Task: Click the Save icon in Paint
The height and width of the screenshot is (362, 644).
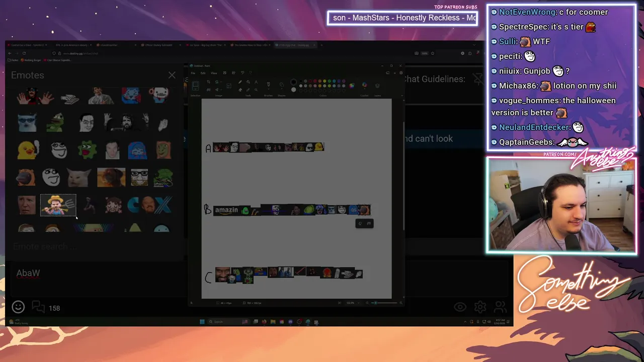Action: [x=225, y=73]
